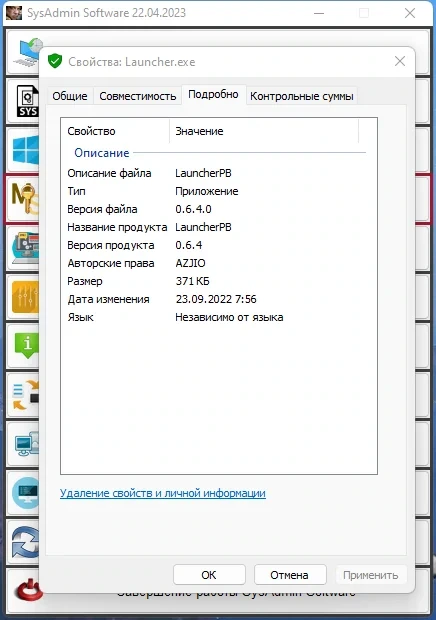Click the OK button
The width and height of the screenshot is (436, 620).
tap(209, 575)
